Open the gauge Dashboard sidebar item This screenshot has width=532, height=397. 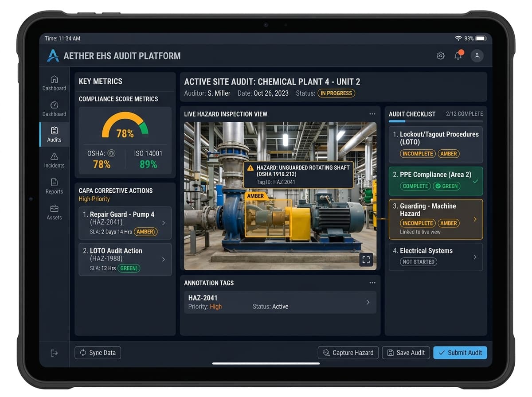pyautogui.click(x=54, y=109)
